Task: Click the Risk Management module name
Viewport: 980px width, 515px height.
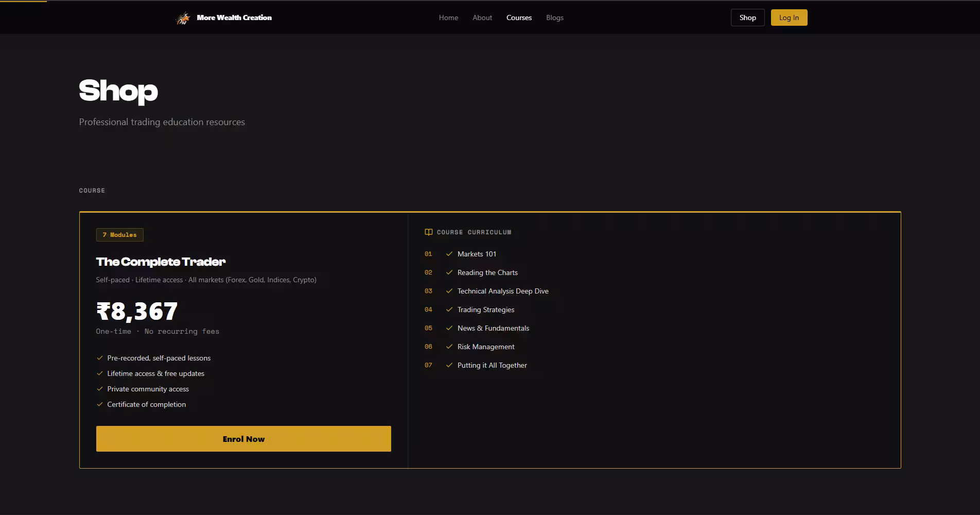Action: (486, 347)
